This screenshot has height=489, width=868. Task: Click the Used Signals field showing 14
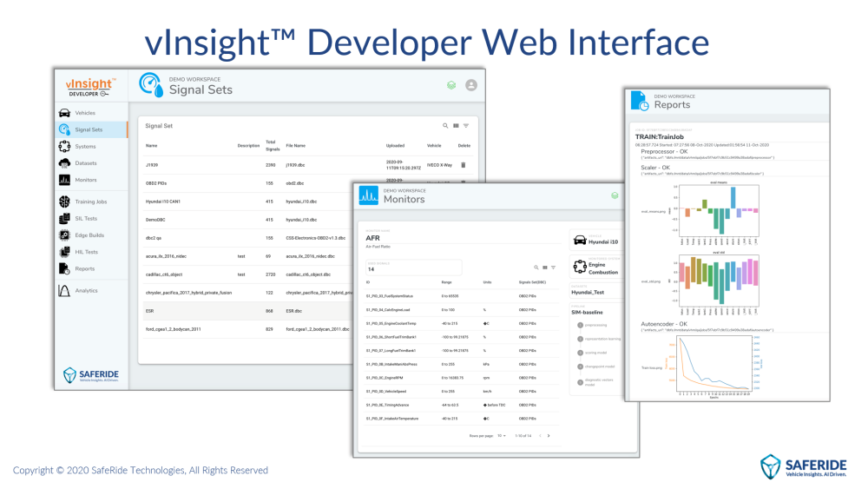click(x=413, y=268)
